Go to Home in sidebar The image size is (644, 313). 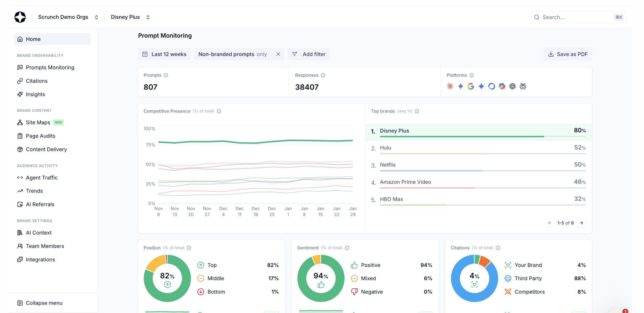[53, 39]
